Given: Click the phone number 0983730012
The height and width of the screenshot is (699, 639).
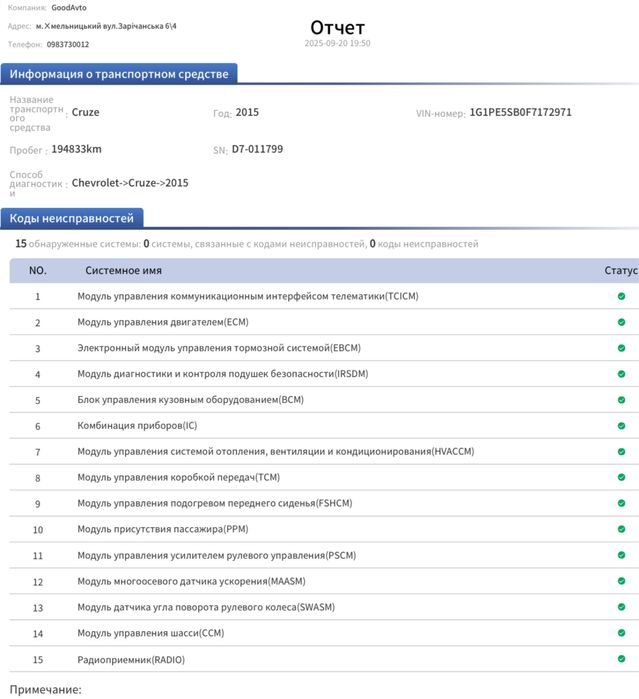Looking at the screenshot, I should tap(68, 45).
